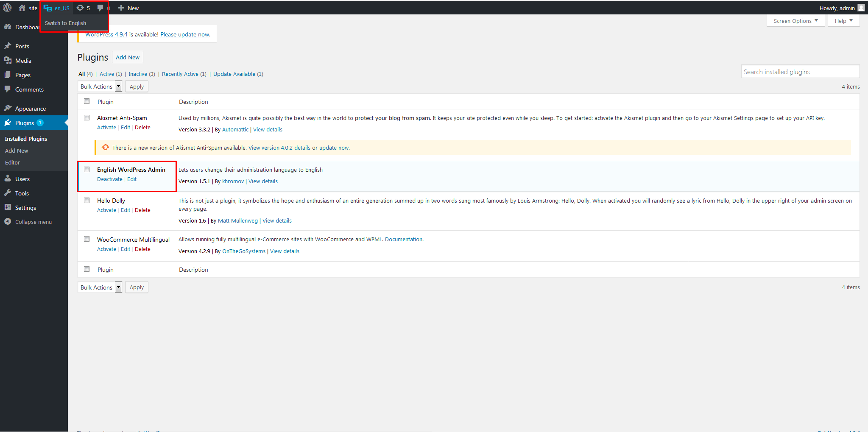Viewport: 868px width, 432px height.
Task: Filter plugins by Inactive
Action: point(138,74)
